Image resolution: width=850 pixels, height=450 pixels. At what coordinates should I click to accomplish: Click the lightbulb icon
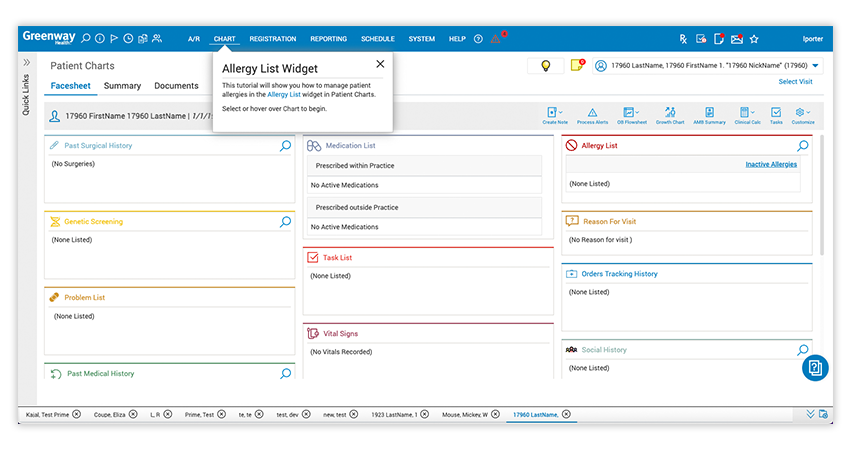coord(545,66)
